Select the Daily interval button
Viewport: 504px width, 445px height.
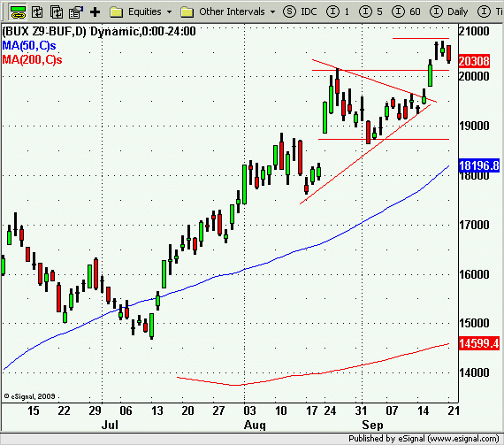click(448, 12)
